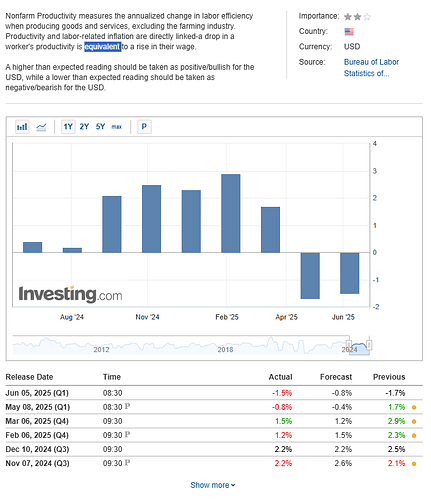
Task: Switch to line chart view icon
Action: click(41, 127)
